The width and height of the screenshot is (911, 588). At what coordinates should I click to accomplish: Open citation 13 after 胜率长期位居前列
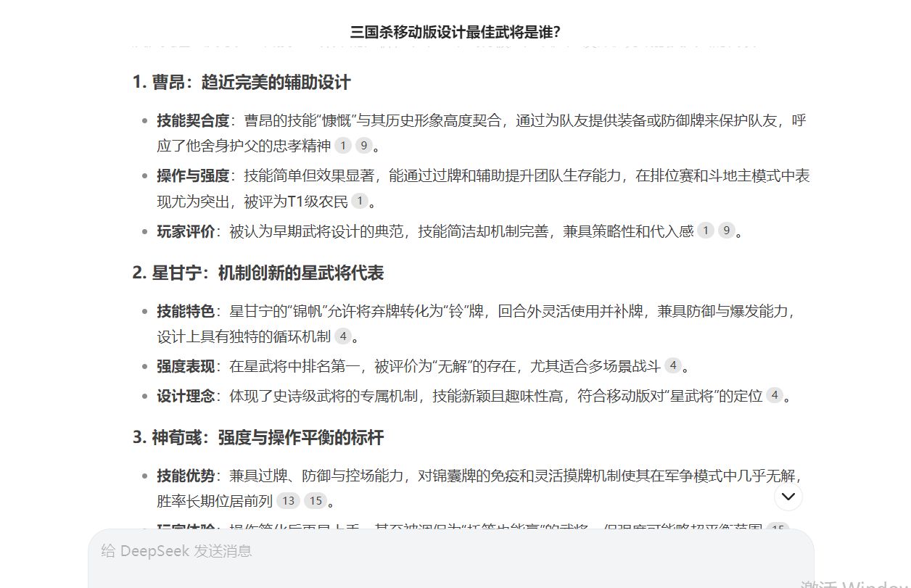[288, 500]
